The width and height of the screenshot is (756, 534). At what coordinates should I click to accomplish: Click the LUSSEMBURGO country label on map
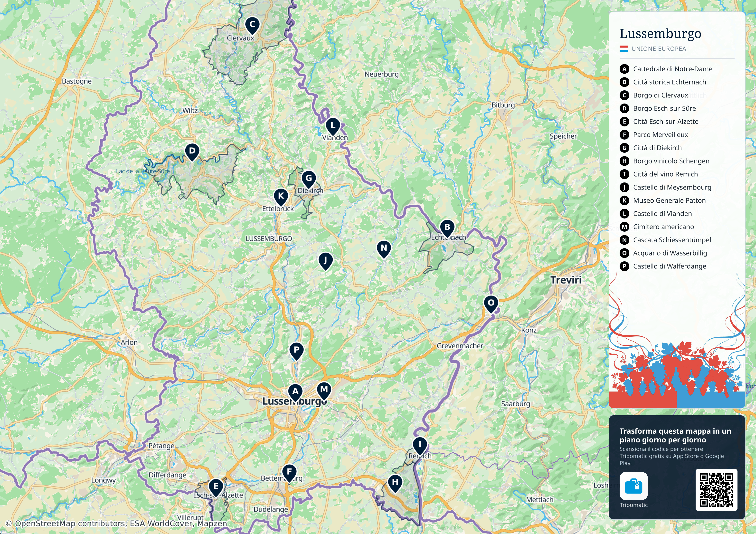269,239
